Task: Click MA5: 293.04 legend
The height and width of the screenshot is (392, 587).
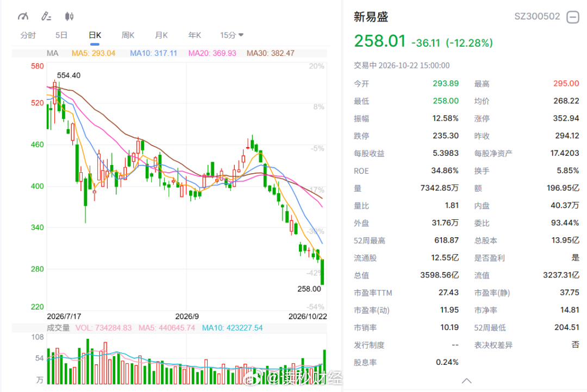Action: pyautogui.click(x=93, y=53)
